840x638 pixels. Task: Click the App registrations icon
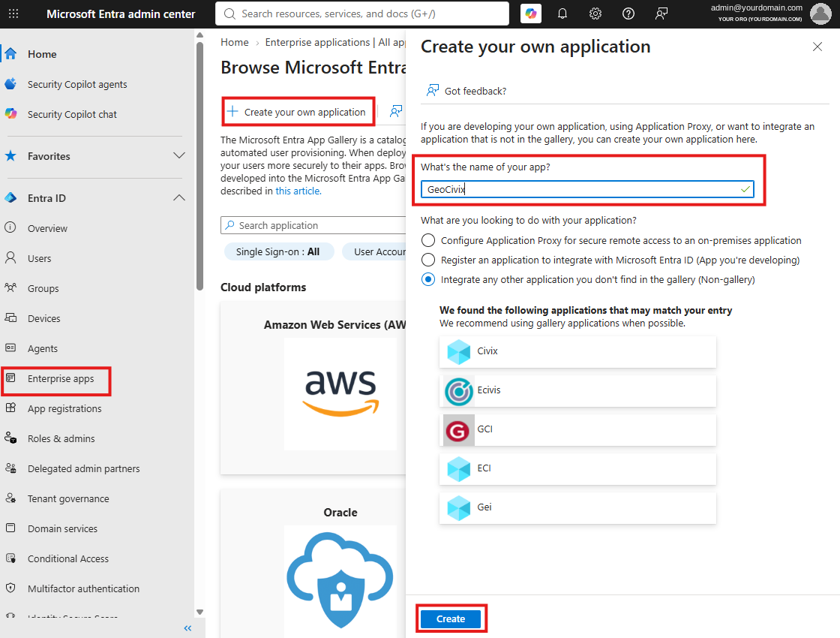pyautogui.click(x=10, y=408)
